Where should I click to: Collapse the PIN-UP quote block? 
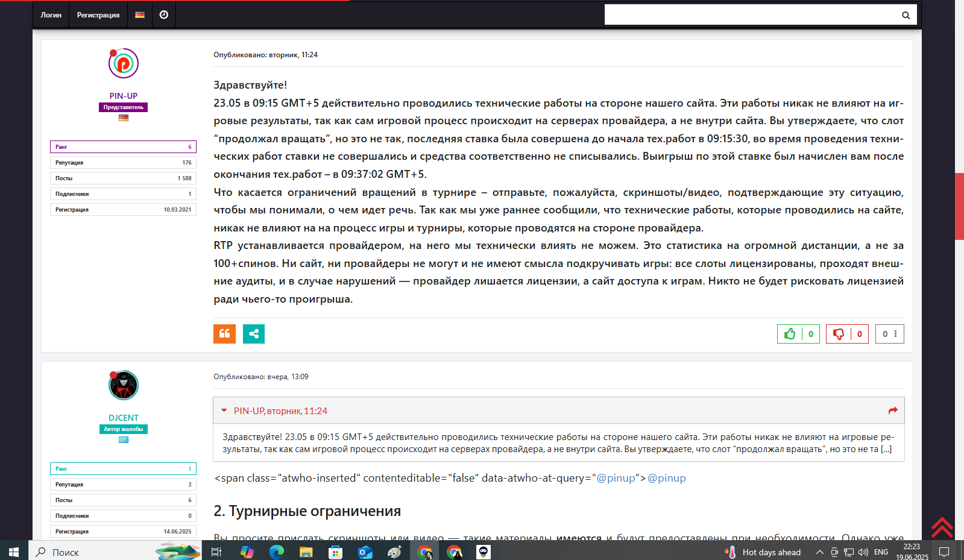[224, 411]
